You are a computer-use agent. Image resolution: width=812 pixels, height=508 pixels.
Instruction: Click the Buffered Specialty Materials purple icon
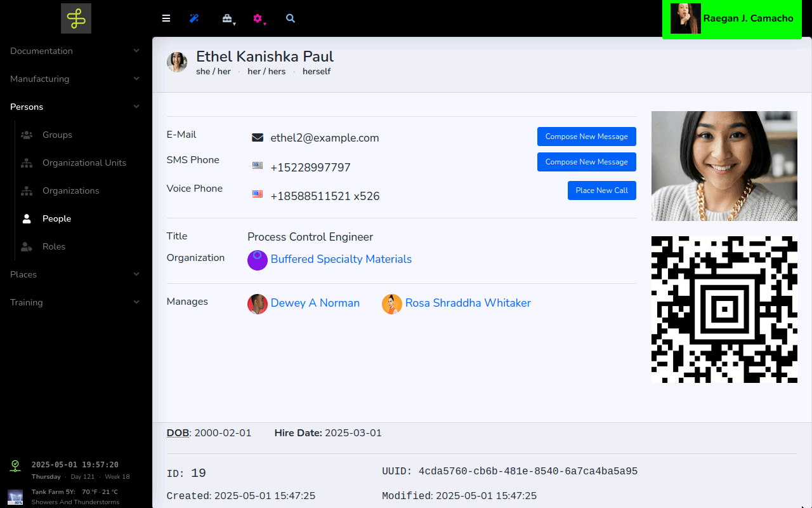[x=258, y=260]
